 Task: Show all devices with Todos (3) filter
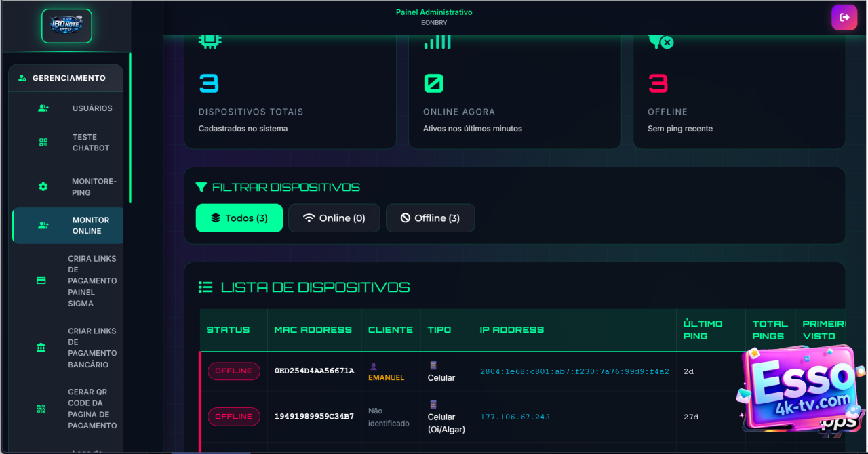coord(239,218)
